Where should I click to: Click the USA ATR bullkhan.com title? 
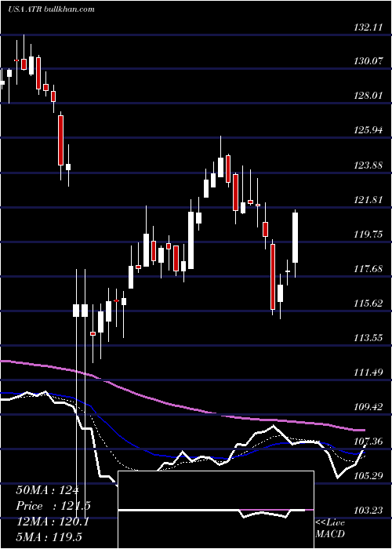click(51, 9)
